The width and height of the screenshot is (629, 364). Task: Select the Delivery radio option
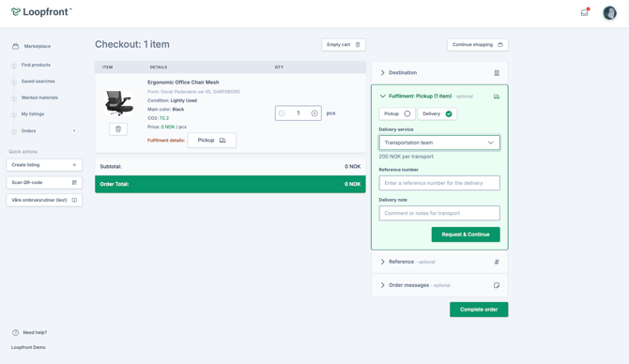pyautogui.click(x=437, y=114)
